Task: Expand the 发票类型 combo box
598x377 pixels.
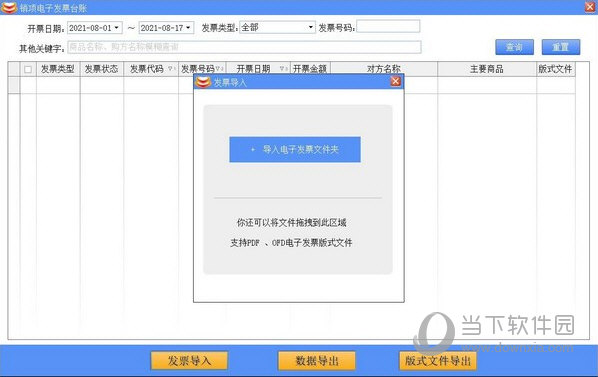Action: coord(310,27)
